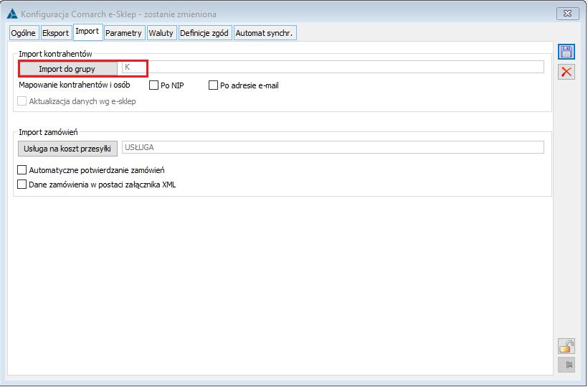Click the Comarch logo in the title bar
The width and height of the screenshot is (588, 387).
pos(12,14)
